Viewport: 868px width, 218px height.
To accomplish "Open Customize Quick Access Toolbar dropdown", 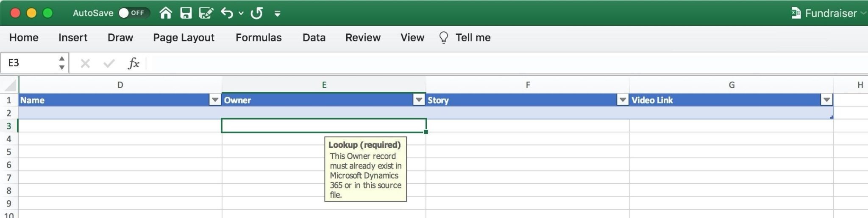I will click(277, 14).
